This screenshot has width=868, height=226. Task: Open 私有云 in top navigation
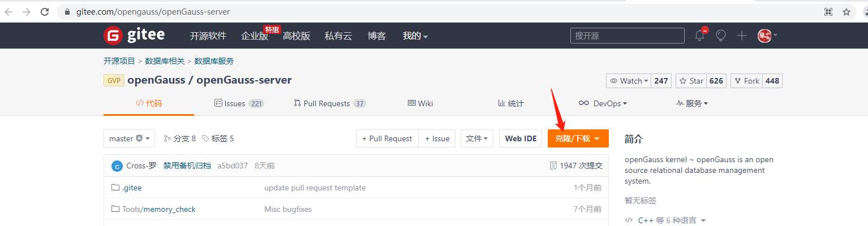pos(338,36)
